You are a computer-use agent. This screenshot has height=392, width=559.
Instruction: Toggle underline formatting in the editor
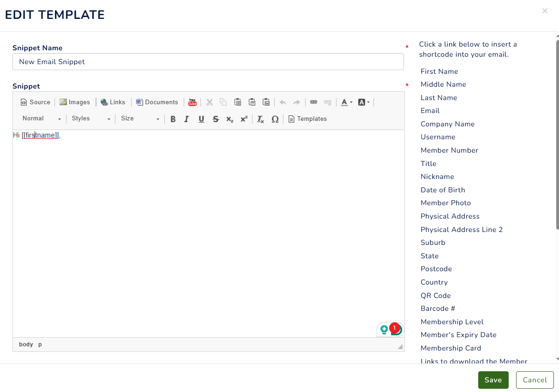pyautogui.click(x=201, y=119)
